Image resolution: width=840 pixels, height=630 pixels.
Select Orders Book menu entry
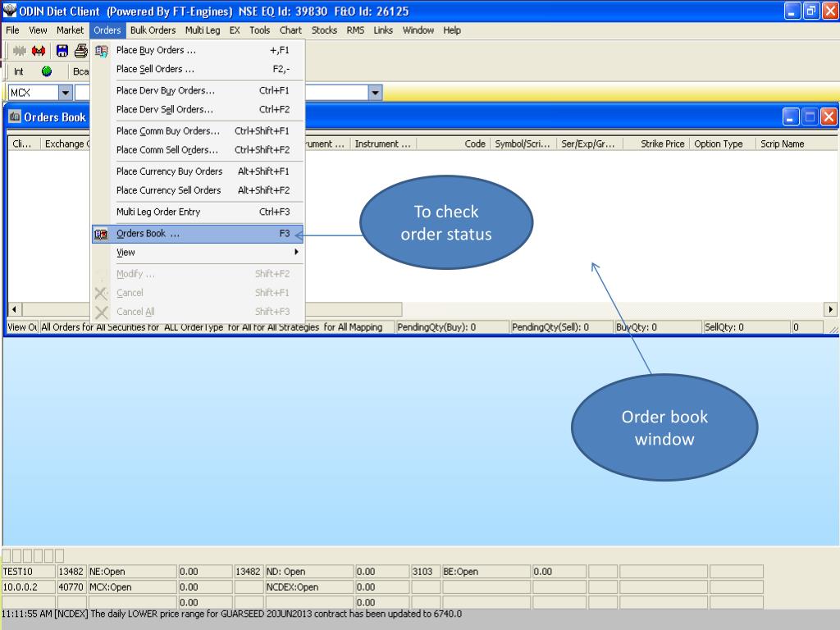point(198,234)
